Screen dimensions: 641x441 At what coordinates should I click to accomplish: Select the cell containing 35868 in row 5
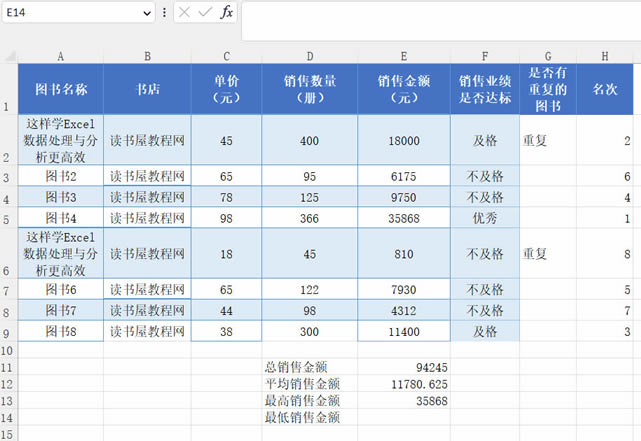click(404, 218)
